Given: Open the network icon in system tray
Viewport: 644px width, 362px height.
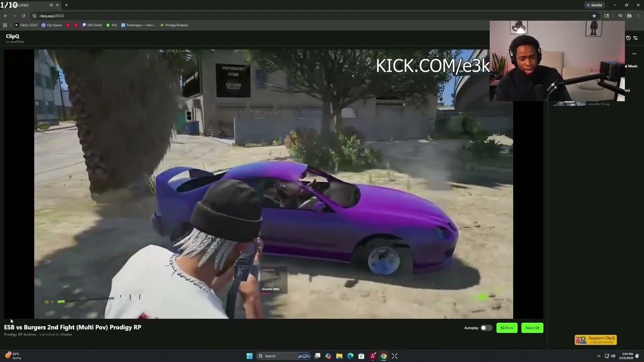Looking at the screenshot, I should pos(606,356).
